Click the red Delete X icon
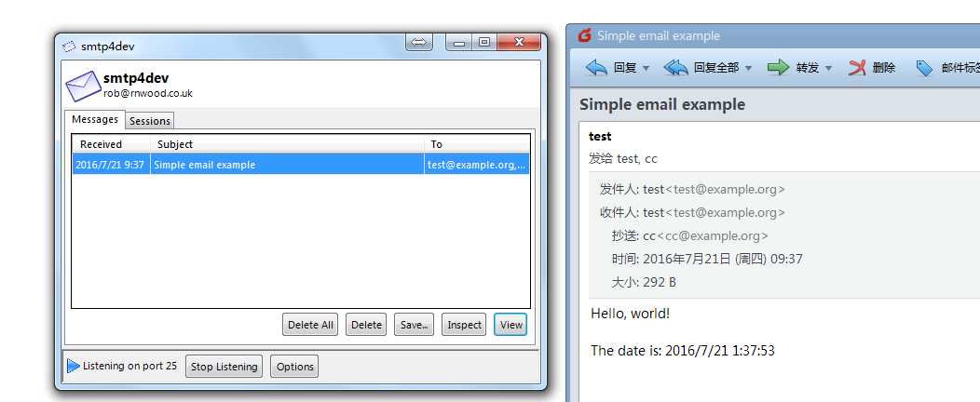 [857, 68]
